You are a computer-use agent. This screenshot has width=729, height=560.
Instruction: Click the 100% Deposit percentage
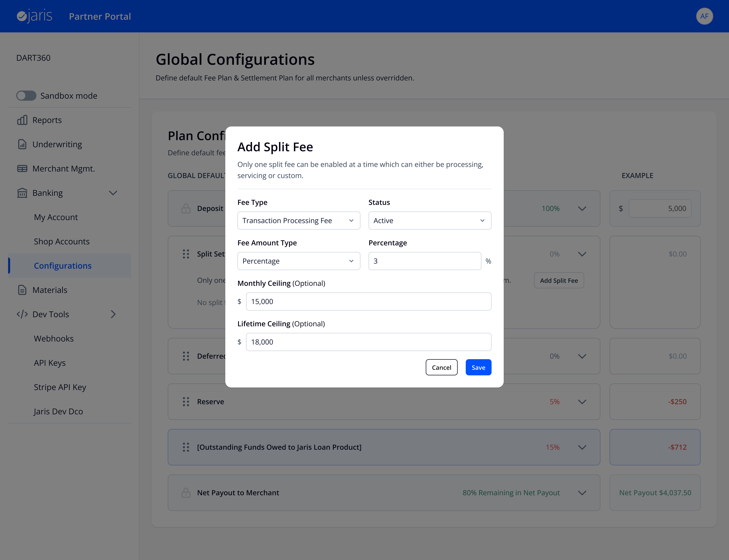point(550,209)
